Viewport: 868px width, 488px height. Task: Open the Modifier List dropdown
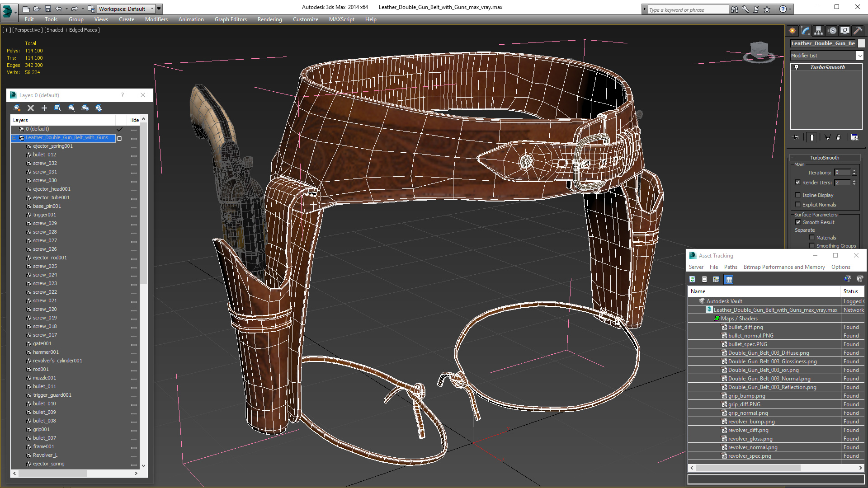pos(859,56)
